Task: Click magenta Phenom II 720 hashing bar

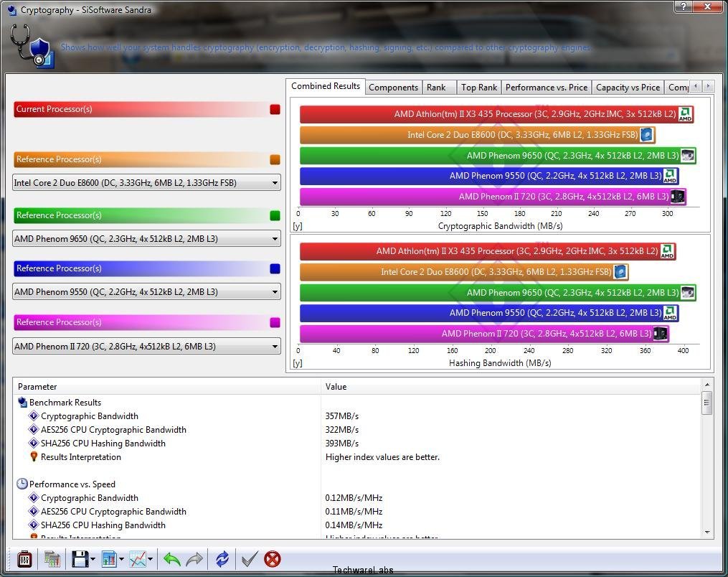Action: click(484, 334)
